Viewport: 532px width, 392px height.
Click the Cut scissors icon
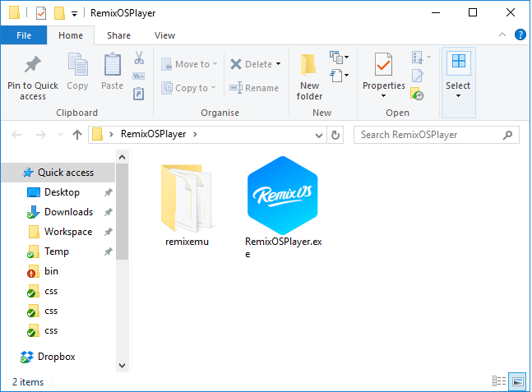[x=139, y=58]
